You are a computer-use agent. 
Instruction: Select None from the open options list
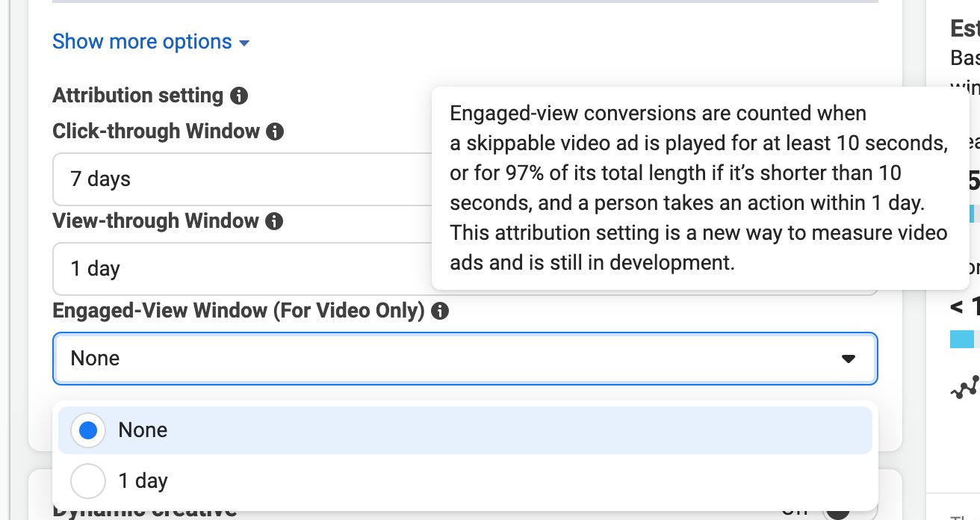pos(142,430)
